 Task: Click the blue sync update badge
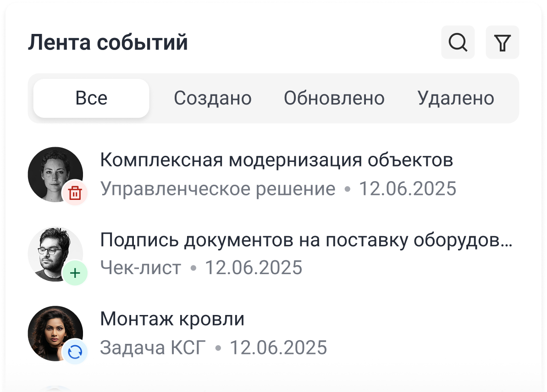pyautogui.click(x=75, y=352)
